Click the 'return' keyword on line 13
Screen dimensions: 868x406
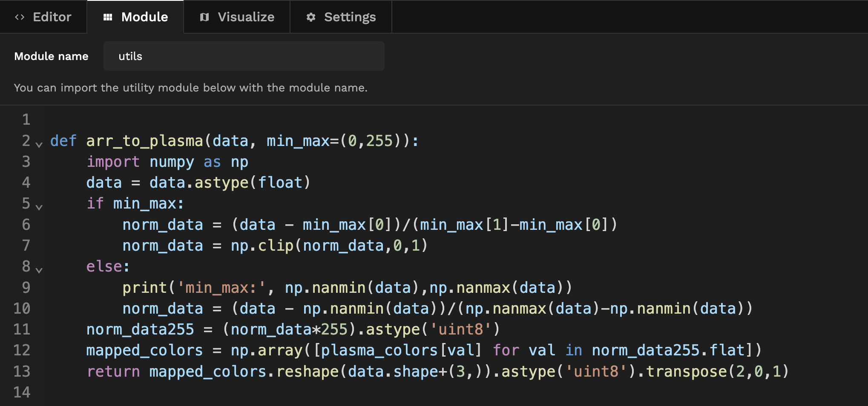(x=113, y=372)
